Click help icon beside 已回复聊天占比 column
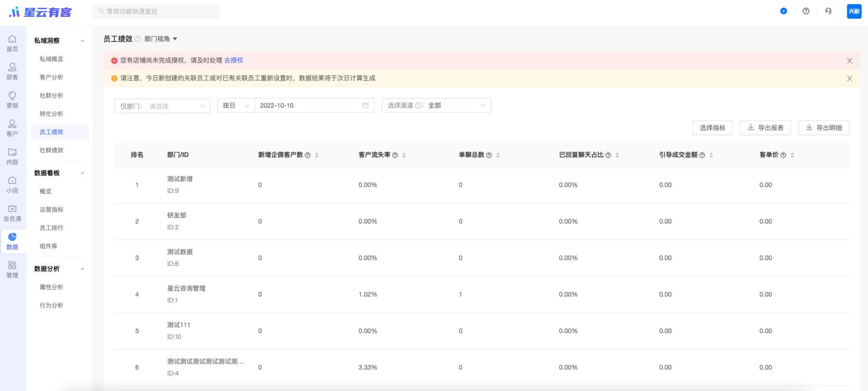 pyautogui.click(x=608, y=155)
